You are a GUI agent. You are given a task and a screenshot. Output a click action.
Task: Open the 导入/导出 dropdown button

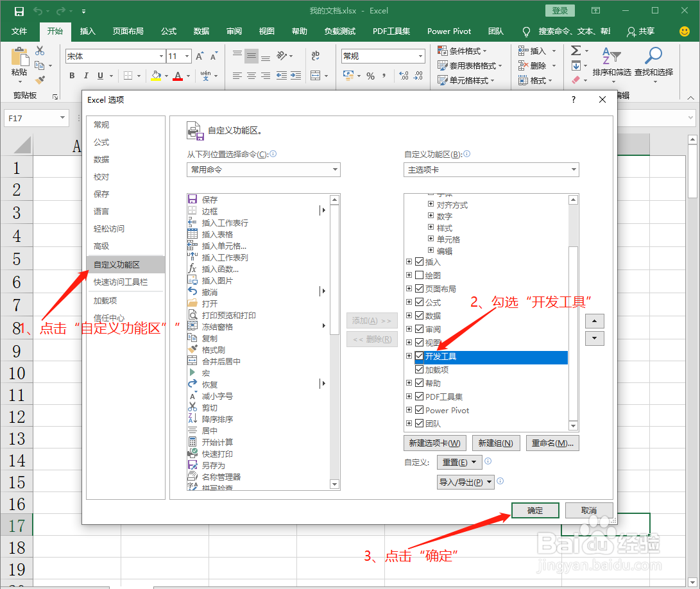tap(466, 482)
